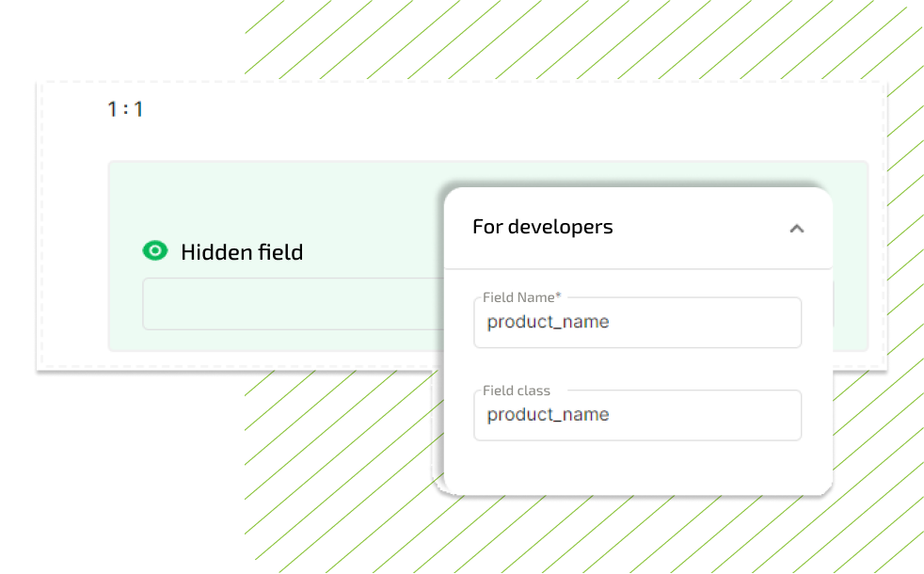Click empty space below Field class input

click(x=638, y=467)
